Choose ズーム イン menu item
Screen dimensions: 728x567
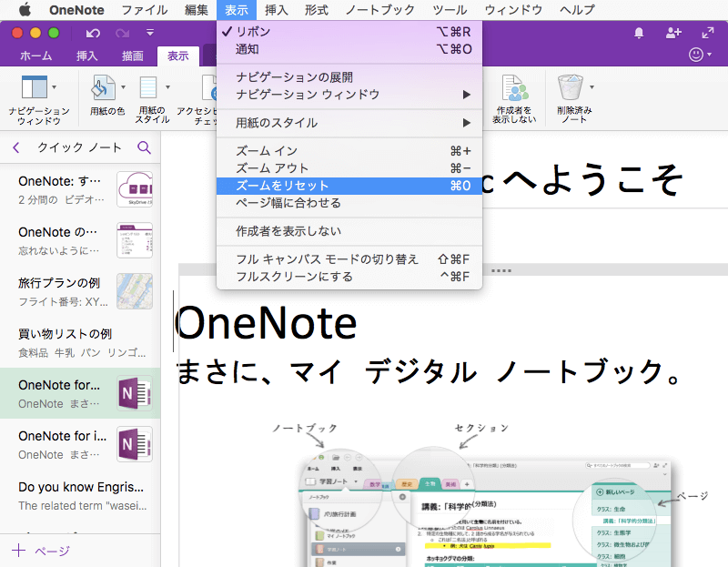pyautogui.click(x=349, y=151)
